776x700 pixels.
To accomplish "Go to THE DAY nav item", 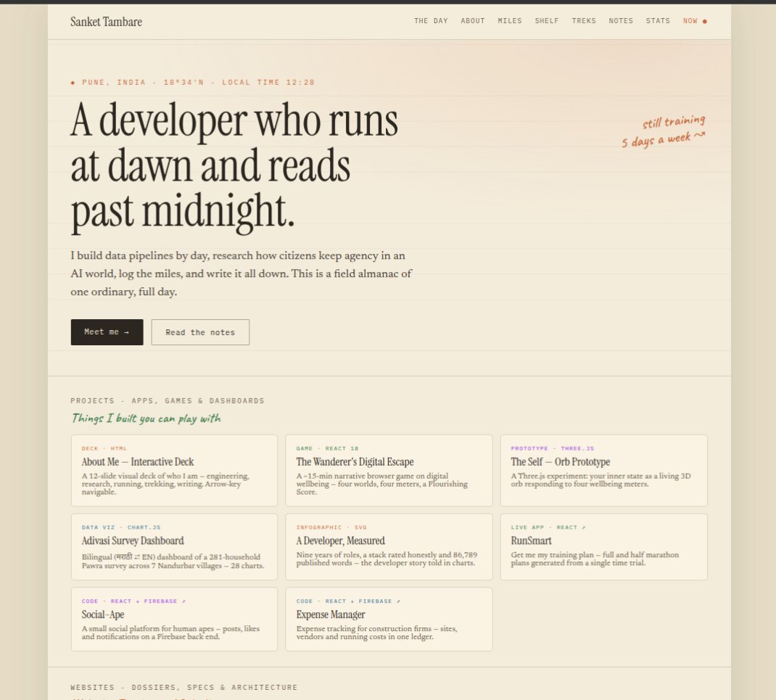I will click(x=431, y=21).
